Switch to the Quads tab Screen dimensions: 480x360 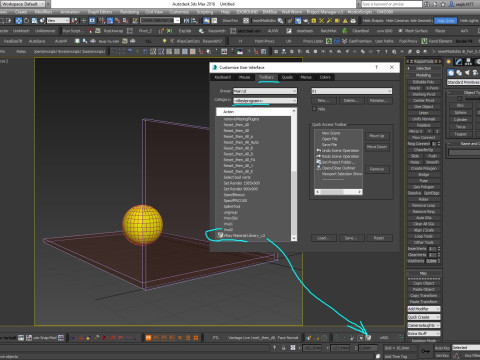coord(287,77)
